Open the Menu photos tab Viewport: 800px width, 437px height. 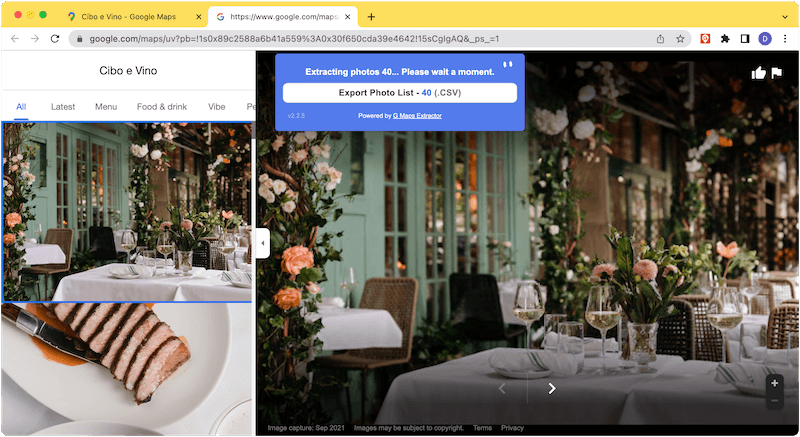[x=106, y=107]
